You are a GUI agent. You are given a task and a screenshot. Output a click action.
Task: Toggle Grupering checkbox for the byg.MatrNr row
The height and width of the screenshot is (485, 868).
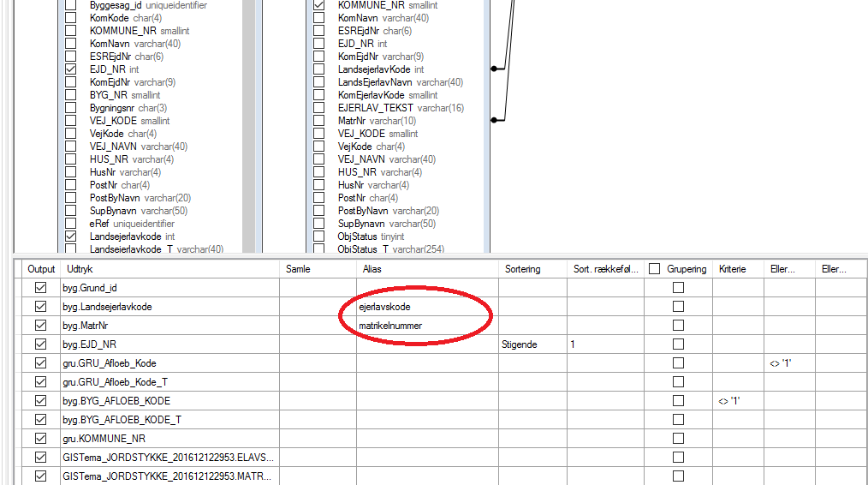tap(678, 326)
